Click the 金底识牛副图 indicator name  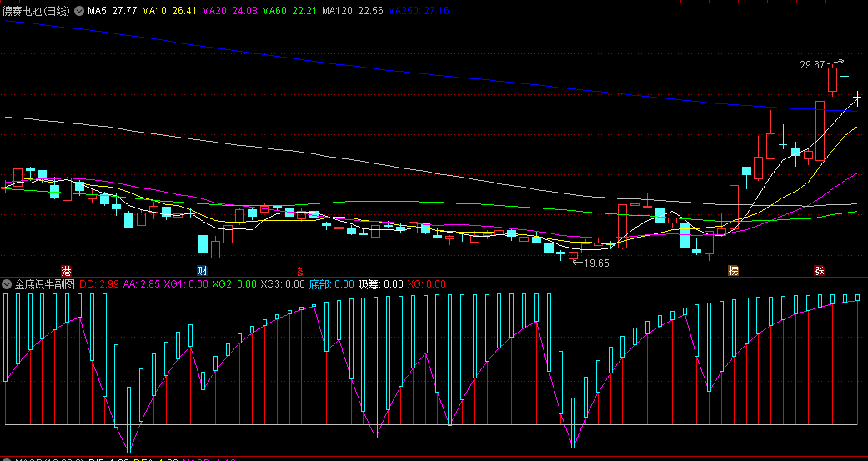(44, 284)
